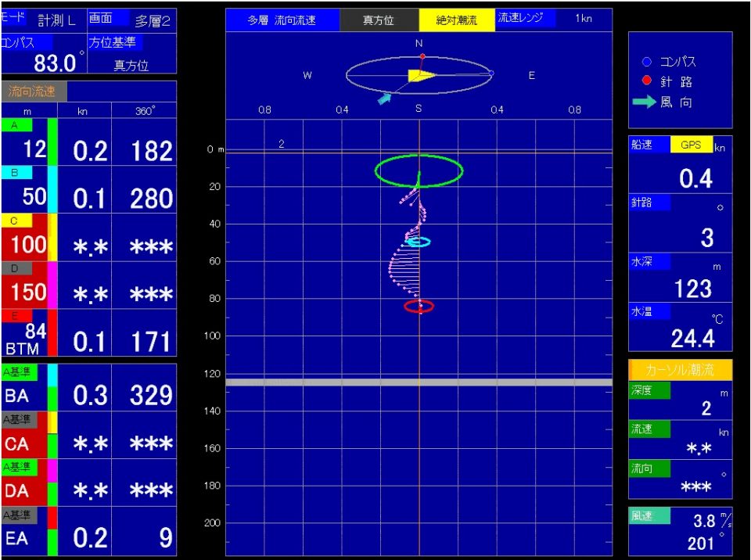Click the yellow current direction arrow in the compass
This screenshot has width=751, height=560.
[422, 76]
